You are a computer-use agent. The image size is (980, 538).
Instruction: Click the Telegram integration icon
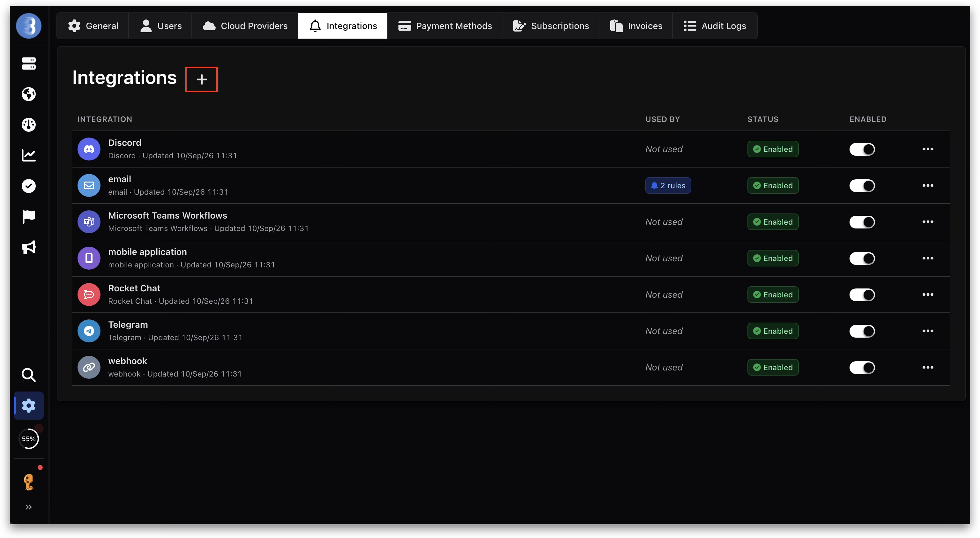89,331
